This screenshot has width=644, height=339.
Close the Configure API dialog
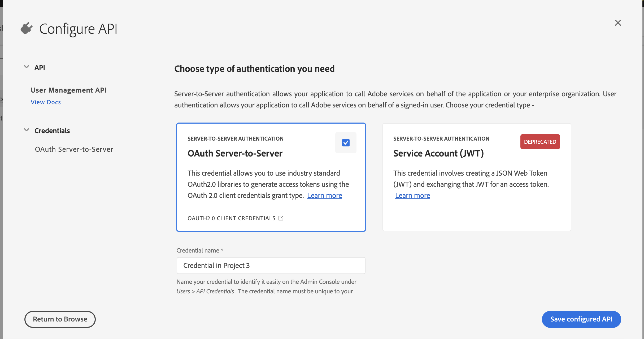point(618,23)
